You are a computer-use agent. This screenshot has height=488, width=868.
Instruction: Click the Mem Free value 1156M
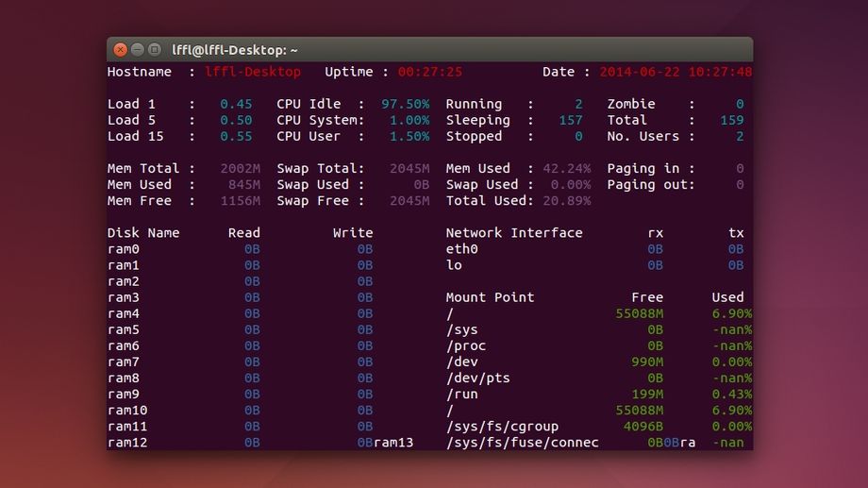(241, 200)
